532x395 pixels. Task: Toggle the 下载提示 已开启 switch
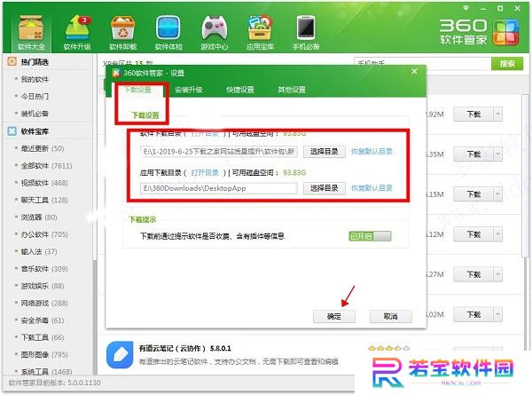pyautogui.click(x=370, y=236)
